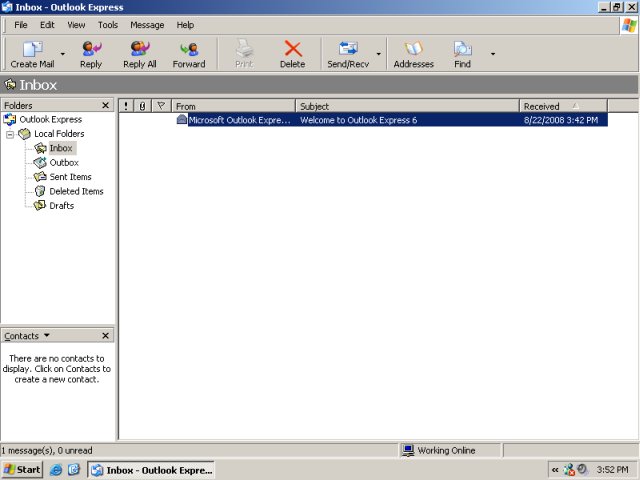Image resolution: width=640 pixels, height=480 pixels.
Task: Click the Send/Recv toolbar icon
Action: pos(348,49)
